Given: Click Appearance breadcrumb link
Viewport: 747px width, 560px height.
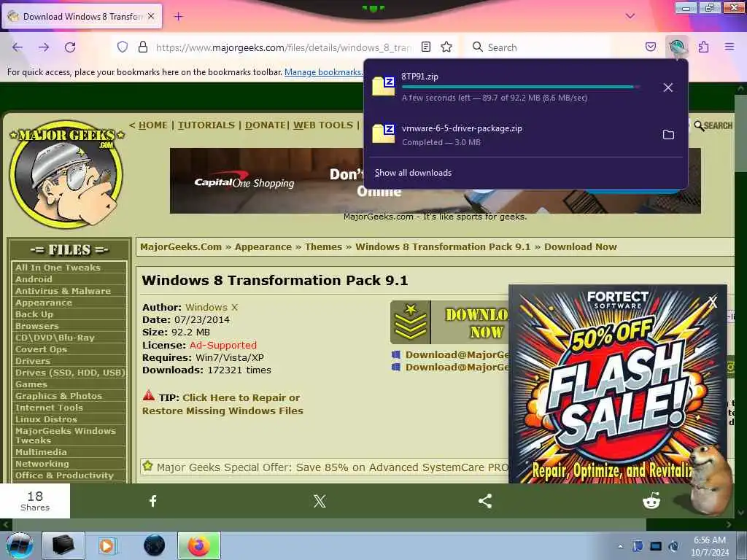Looking at the screenshot, I should coord(263,246).
